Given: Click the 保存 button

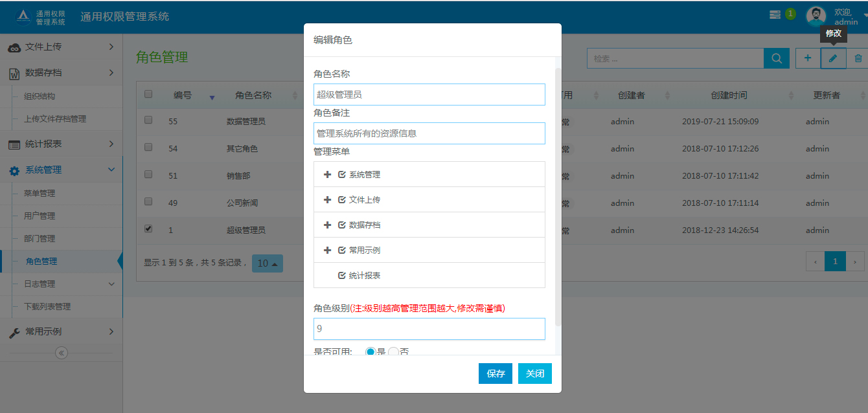Looking at the screenshot, I should coord(496,374).
